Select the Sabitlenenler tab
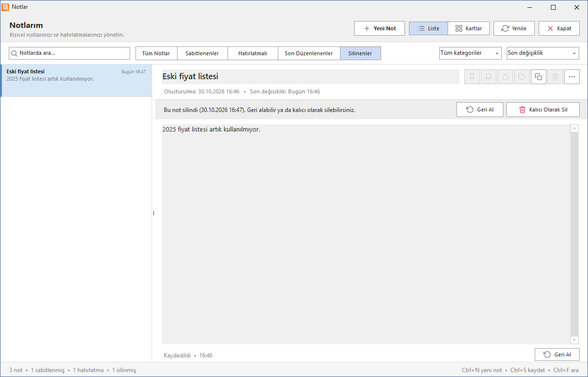588x377 pixels. pos(202,53)
